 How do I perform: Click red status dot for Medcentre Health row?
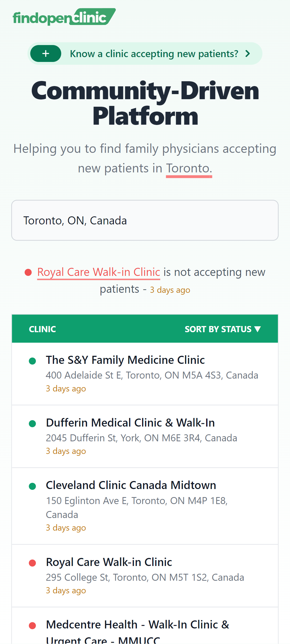pos(32,626)
